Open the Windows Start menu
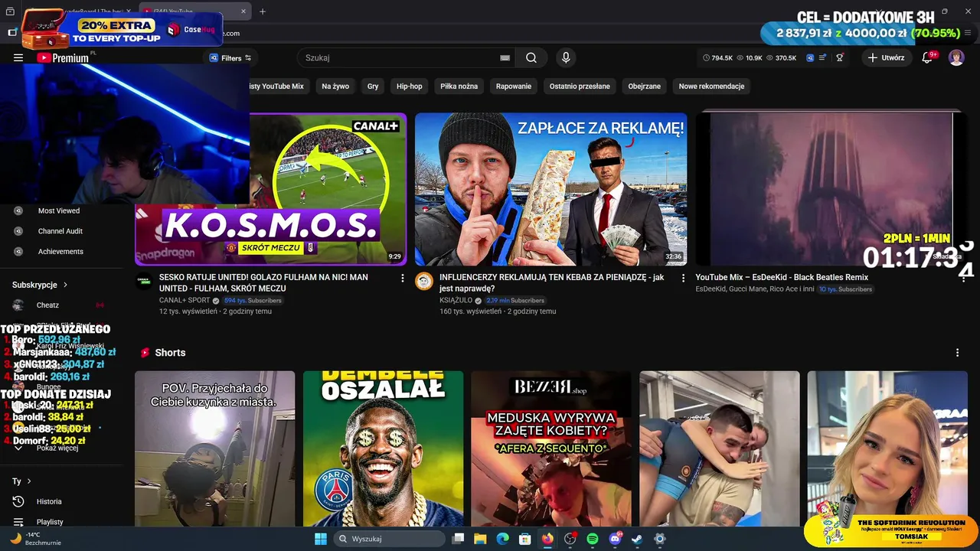The height and width of the screenshot is (551, 980). [321, 539]
